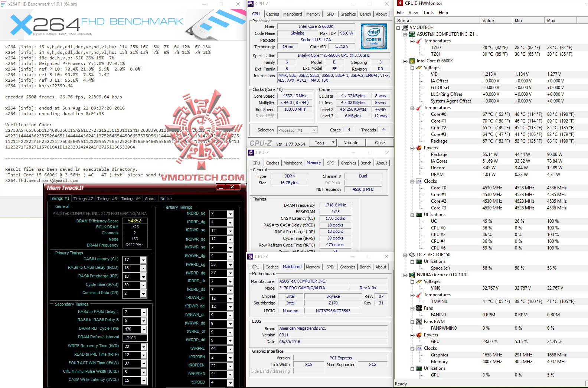Click the x264 FHD Benchmark title bar icon
The width and height of the screenshot is (588, 388).
(4, 4)
